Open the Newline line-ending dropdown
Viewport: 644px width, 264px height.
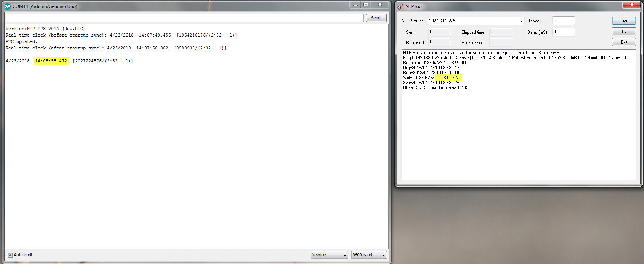pos(329,255)
